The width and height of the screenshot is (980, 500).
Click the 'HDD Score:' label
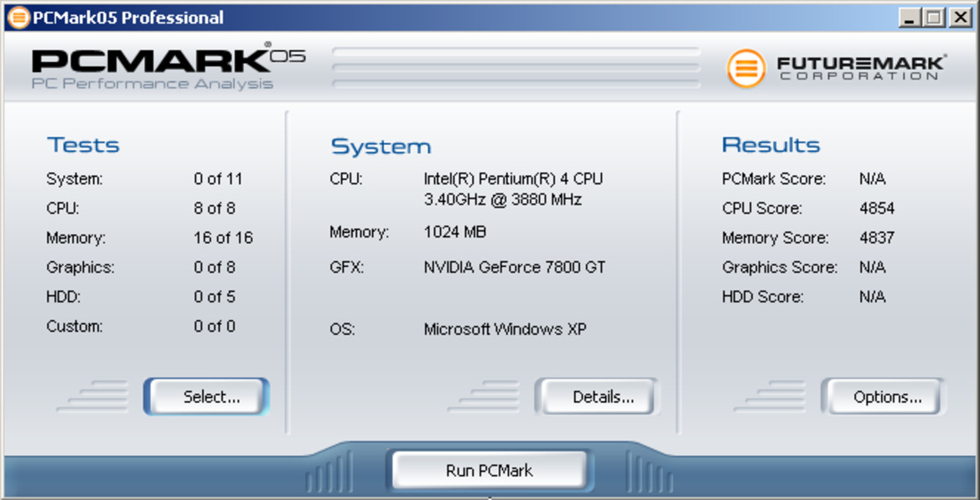point(763,296)
